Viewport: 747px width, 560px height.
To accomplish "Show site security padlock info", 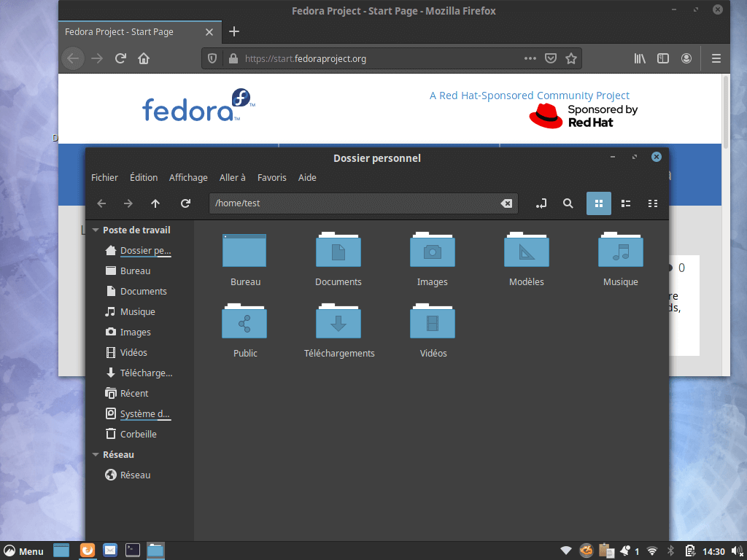I will coord(233,58).
